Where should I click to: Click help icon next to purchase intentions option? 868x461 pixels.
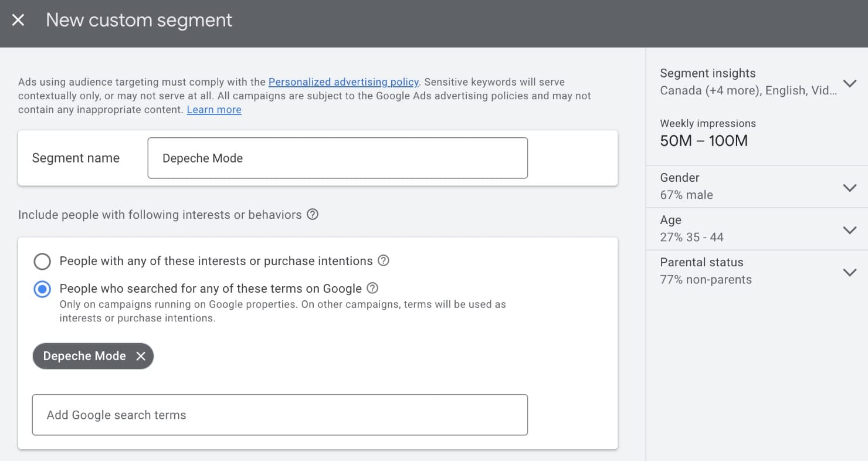383,260
